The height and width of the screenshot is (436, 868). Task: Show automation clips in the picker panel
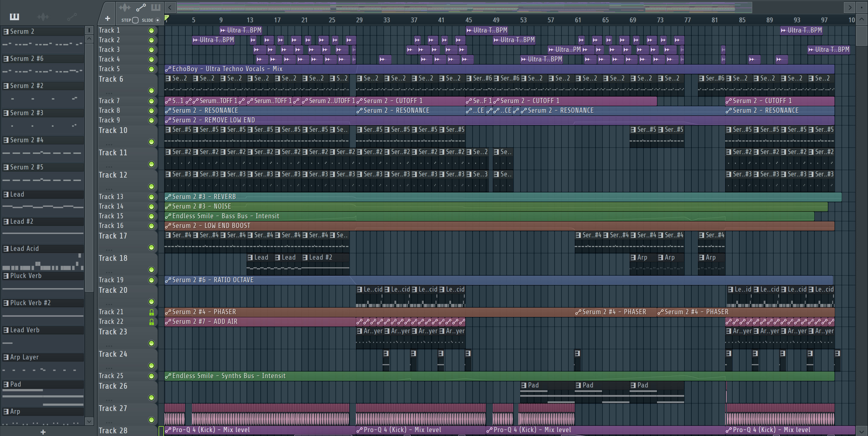point(72,17)
